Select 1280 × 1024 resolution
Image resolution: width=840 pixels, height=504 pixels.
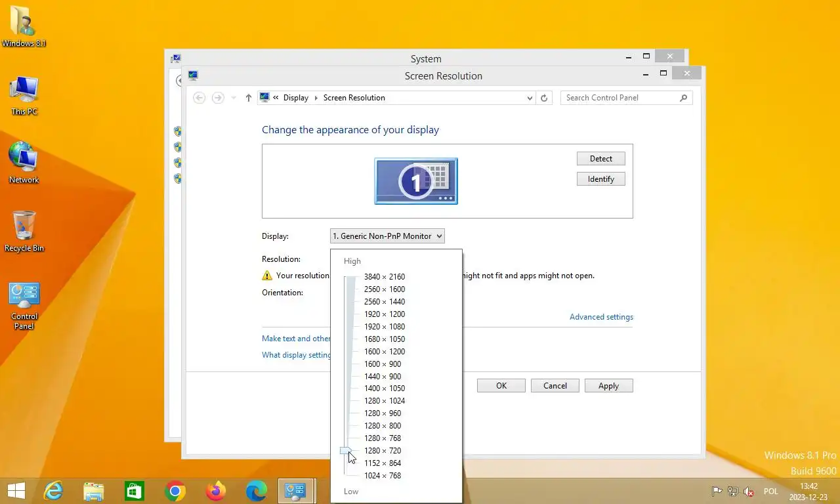[x=385, y=401]
